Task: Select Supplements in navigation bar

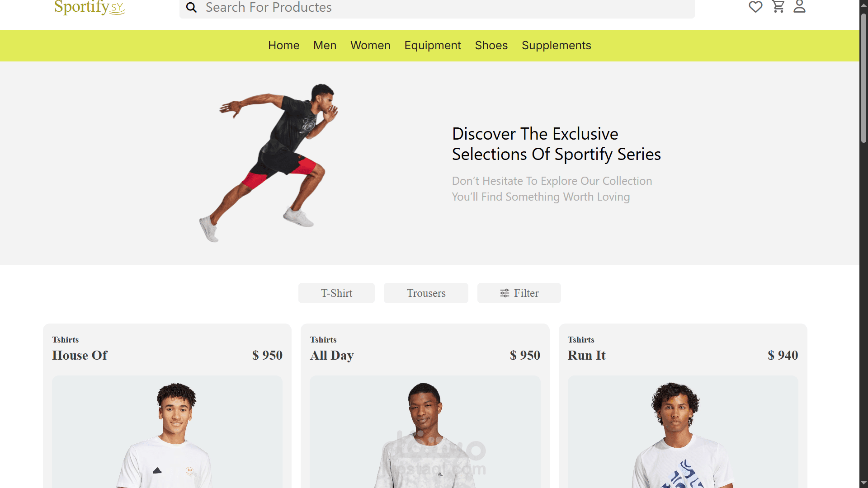Action: 556,46
